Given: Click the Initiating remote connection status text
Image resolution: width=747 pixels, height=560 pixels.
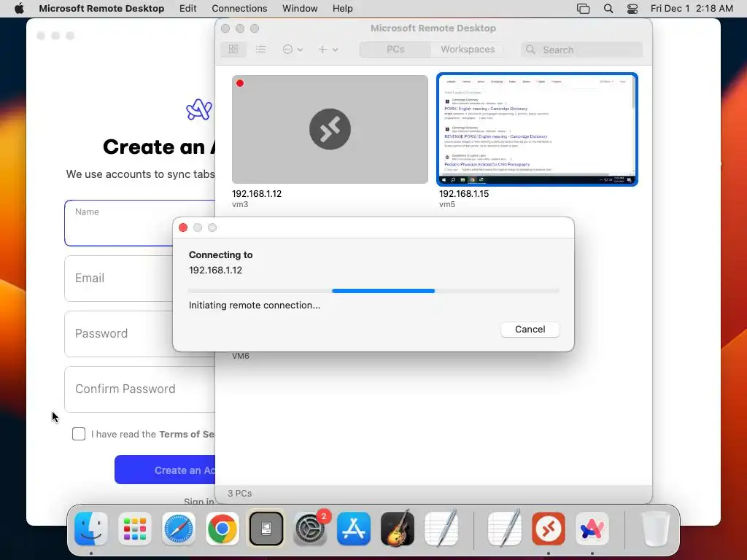Looking at the screenshot, I should 255,306.
